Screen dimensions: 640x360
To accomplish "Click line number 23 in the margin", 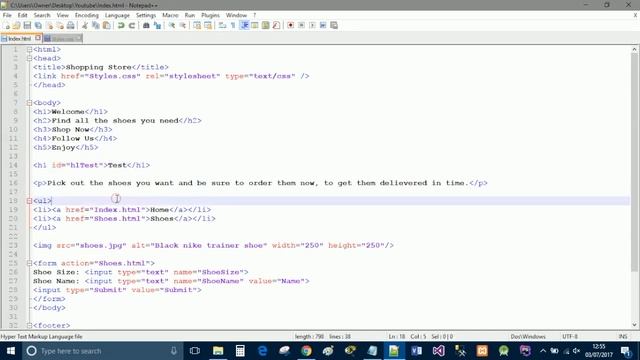I will point(13,245).
